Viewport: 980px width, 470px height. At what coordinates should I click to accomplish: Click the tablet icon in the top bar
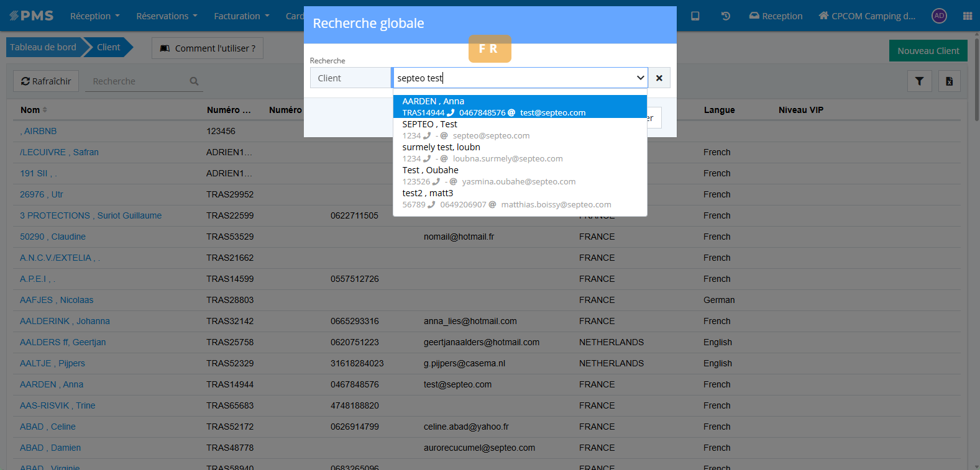(x=695, y=16)
